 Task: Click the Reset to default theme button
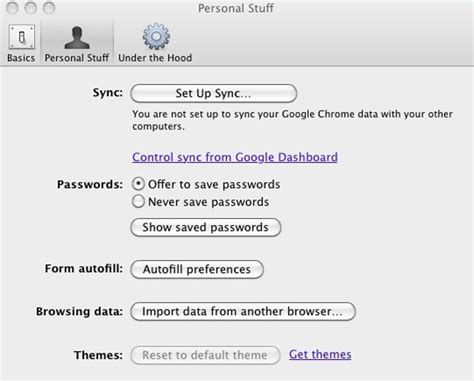click(205, 355)
